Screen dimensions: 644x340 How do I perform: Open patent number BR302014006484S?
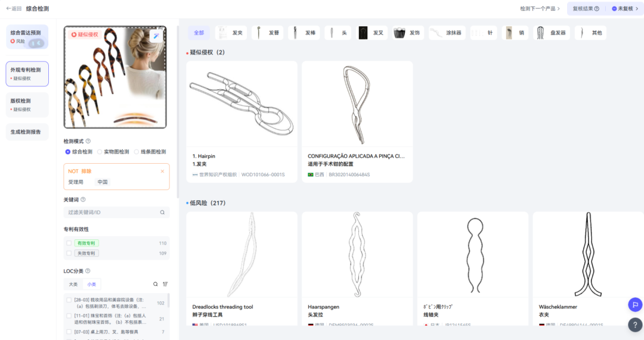349,174
